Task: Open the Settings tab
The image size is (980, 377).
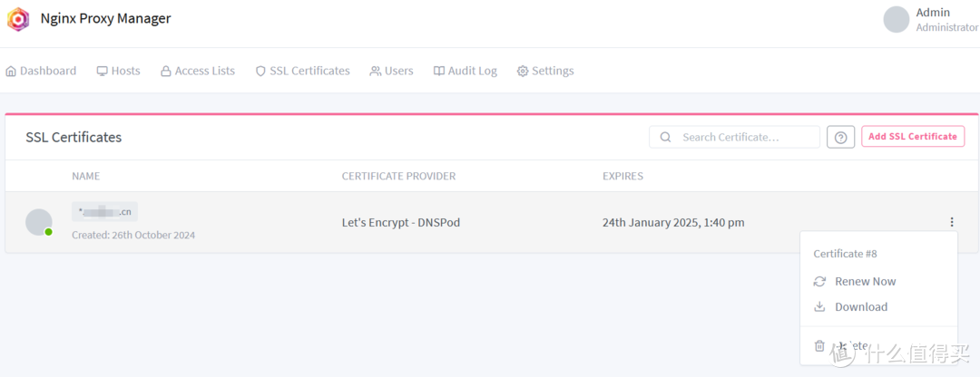Action: point(545,71)
